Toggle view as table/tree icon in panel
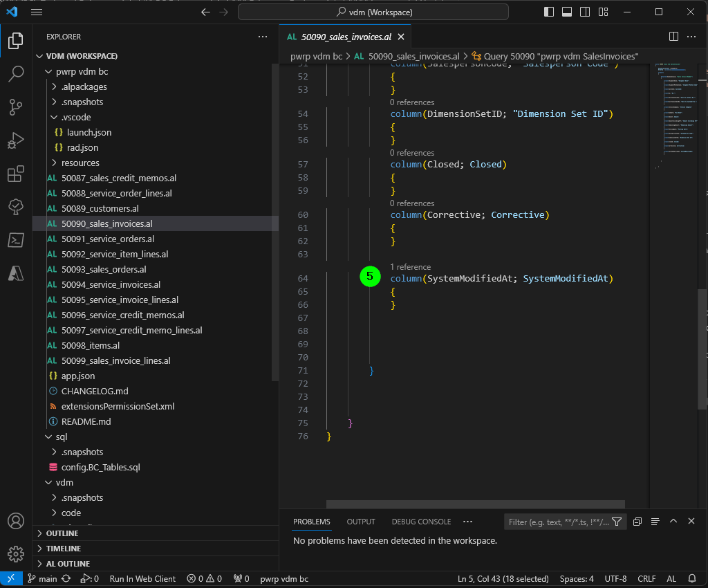The height and width of the screenshot is (588, 708). pyautogui.click(x=655, y=522)
